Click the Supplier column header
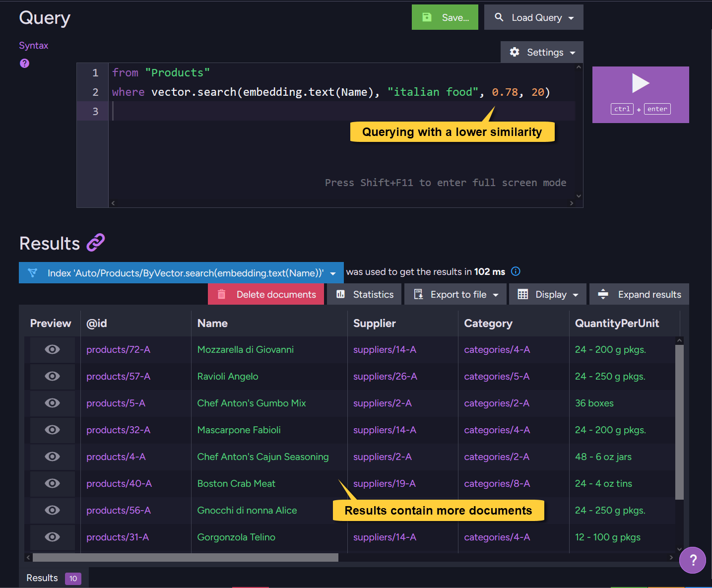The width and height of the screenshot is (712, 588). tap(375, 323)
